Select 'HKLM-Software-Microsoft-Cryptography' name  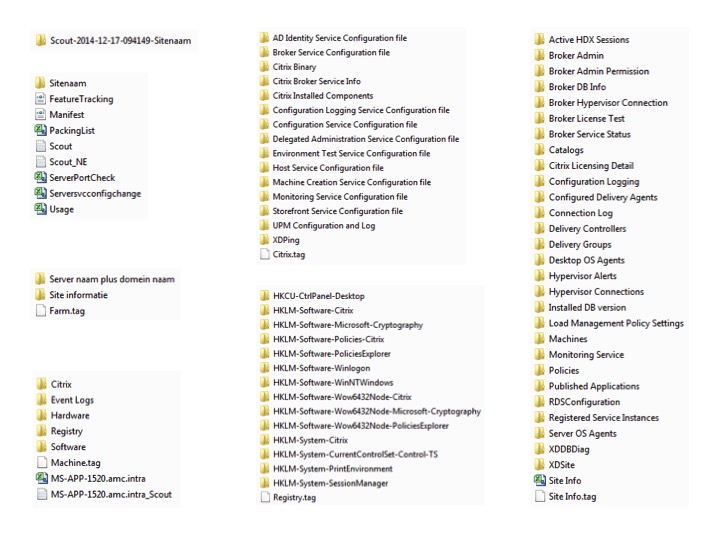(x=348, y=325)
